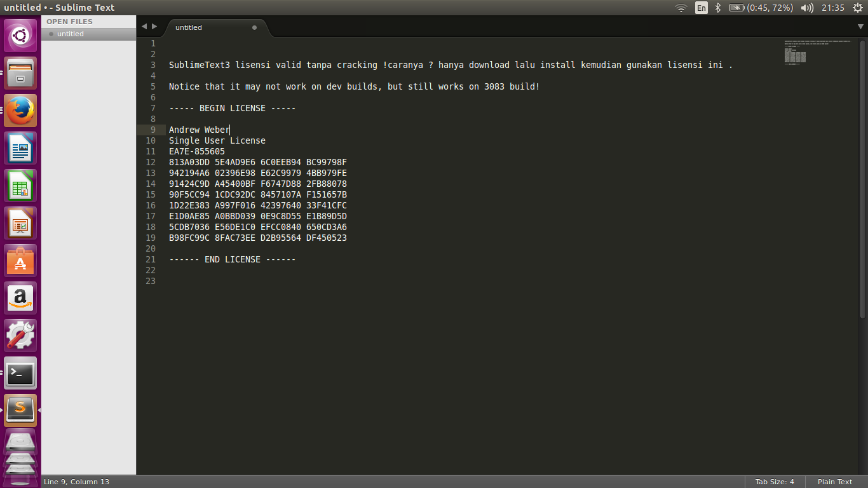Open LibreOffice Impress from the dock
The width and height of the screenshot is (868, 488).
click(x=20, y=223)
